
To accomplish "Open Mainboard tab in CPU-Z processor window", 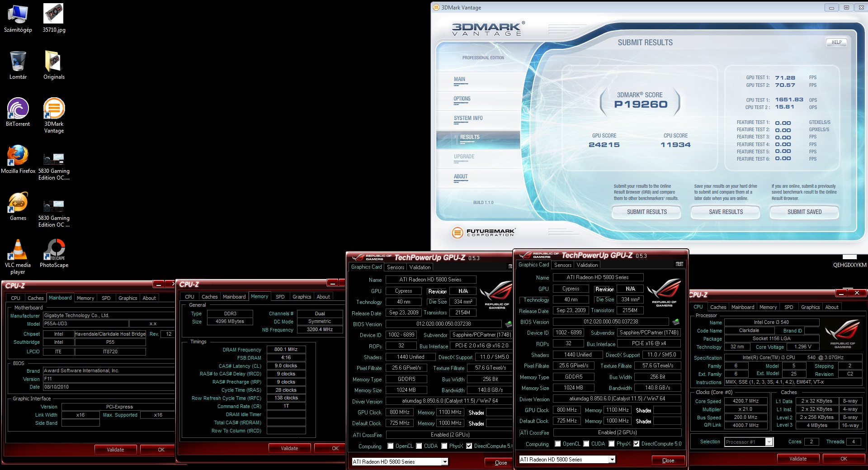I will click(x=743, y=307).
